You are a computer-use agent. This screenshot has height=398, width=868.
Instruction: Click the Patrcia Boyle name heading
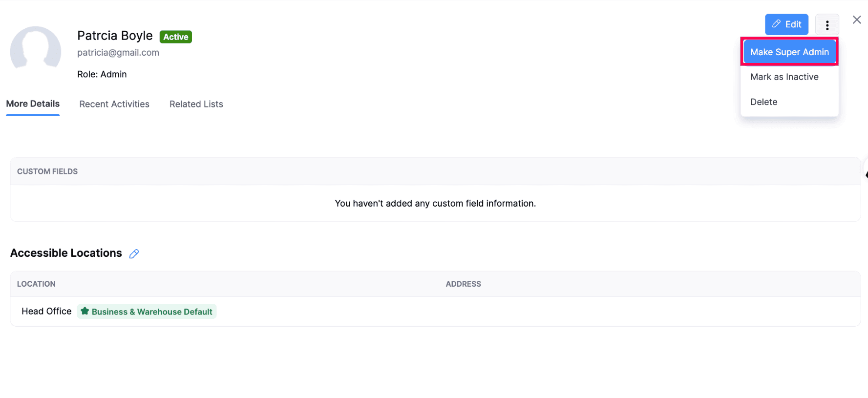click(x=115, y=36)
